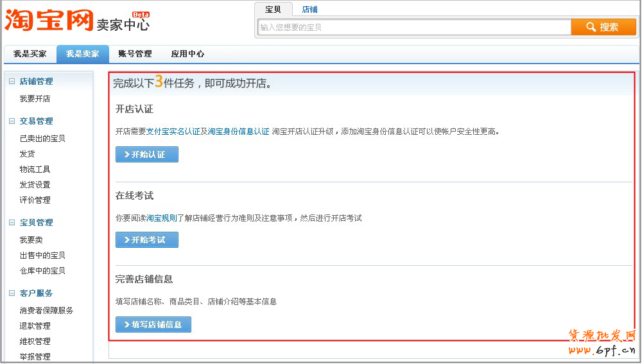Viewport: 642px width, 364px height.
Task: Open 已卖出的宝贝 in sidebar
Action: click(42, 139)
